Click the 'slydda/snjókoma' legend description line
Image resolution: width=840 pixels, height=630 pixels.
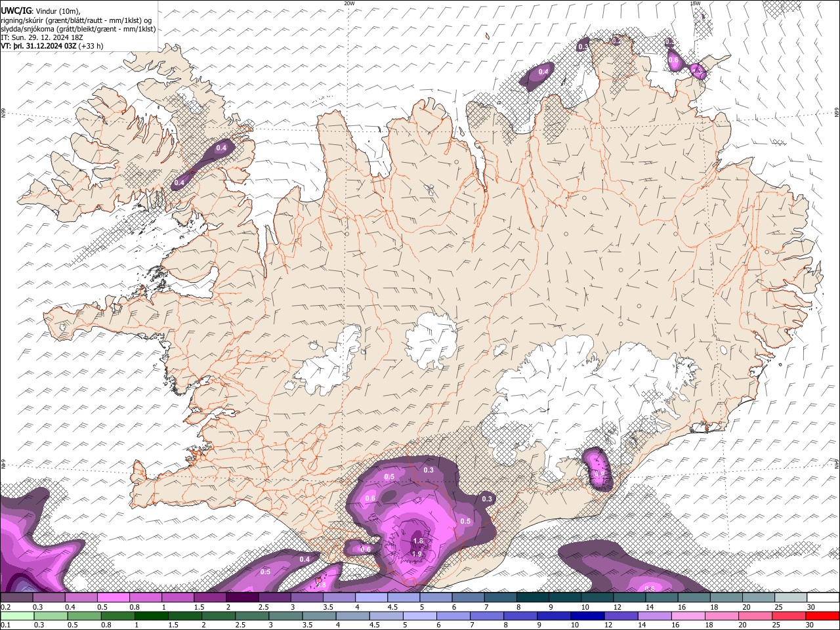click(78, 29)
